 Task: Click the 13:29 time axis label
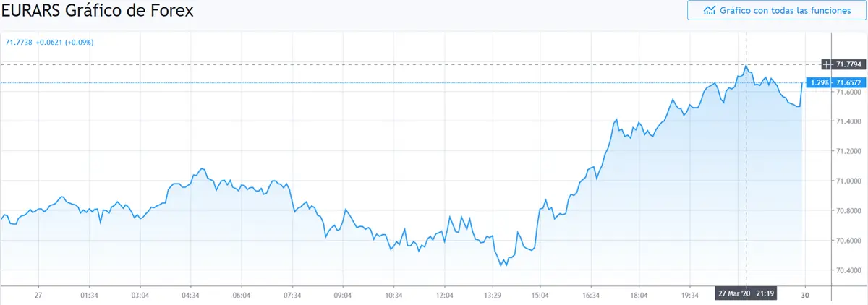click(x=493, y=295)
